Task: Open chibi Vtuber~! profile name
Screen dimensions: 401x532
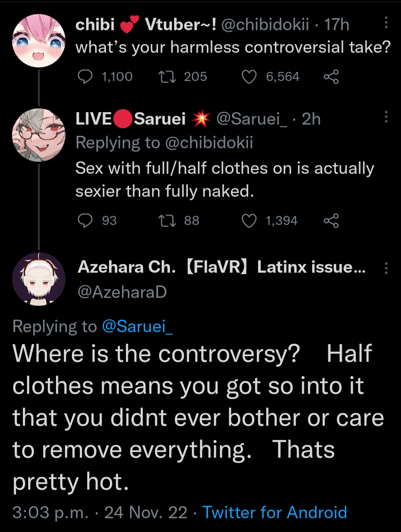Action: pyautogui.click(x=146, y=24)
